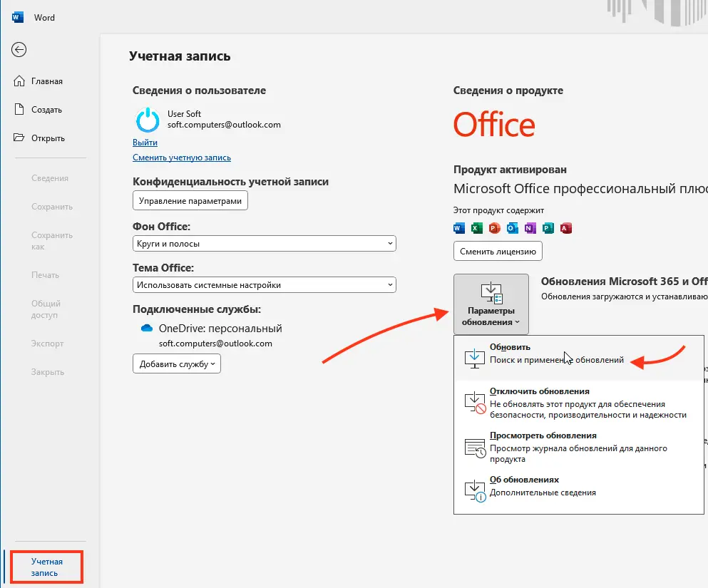Click the view updates history icon
The image size is (708, 588).
476,447
